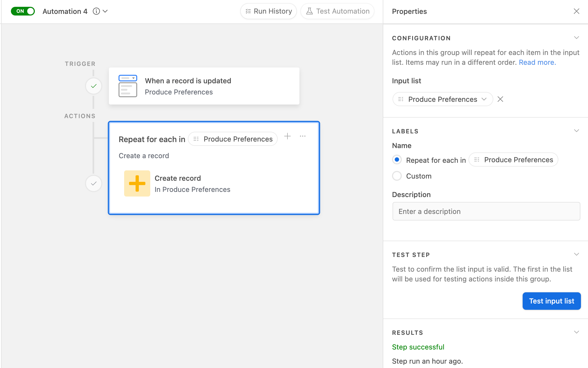Screen dimensions: 588x368
Task: Click 'In Produce Preferences' action subtitle
Action: pos(192,189)
